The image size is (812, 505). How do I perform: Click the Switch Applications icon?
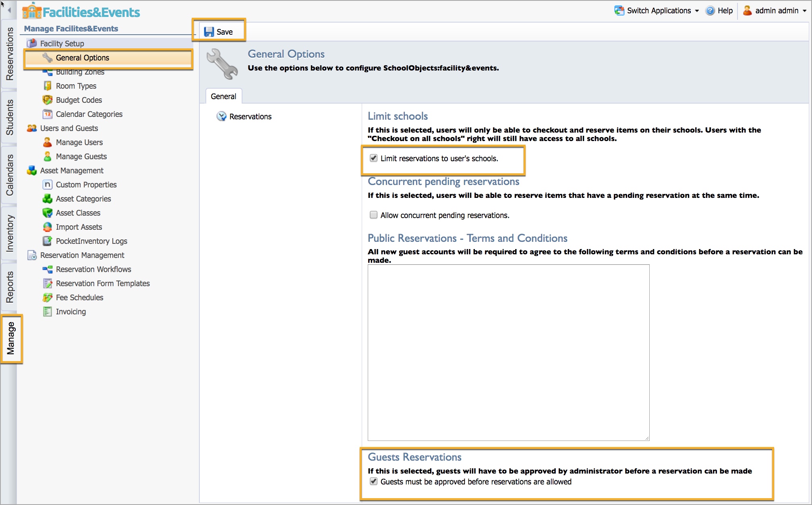tap(619, 10)
